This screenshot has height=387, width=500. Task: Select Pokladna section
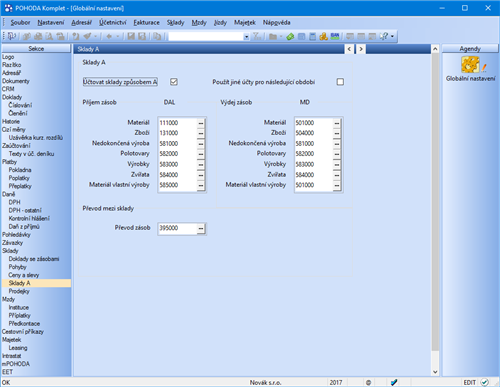20,170
